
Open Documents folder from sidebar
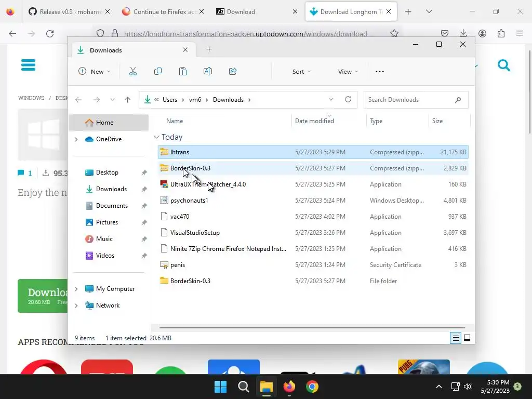click(112, 206)
